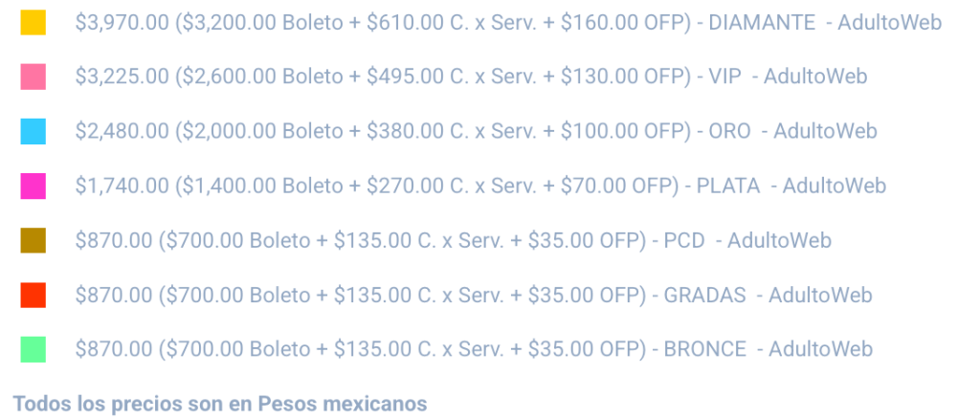Pick the green BRONCE swatch

tap(33, 349)
